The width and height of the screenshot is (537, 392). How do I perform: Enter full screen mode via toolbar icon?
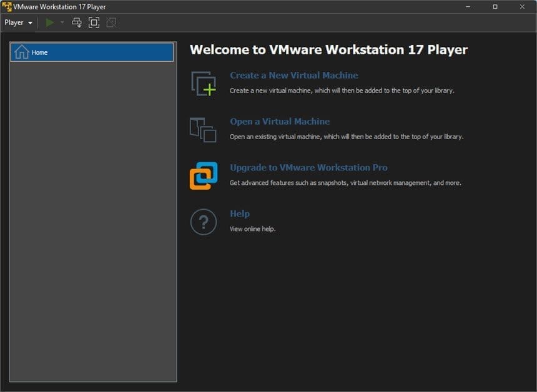pyautogui.click(x=94, y=22)
